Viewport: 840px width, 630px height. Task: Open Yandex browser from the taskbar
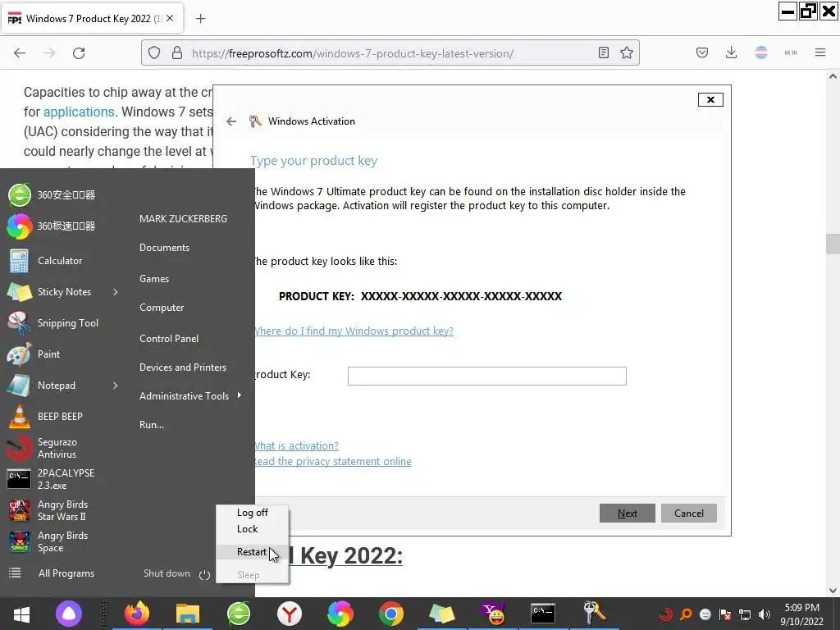click(290, 614)
